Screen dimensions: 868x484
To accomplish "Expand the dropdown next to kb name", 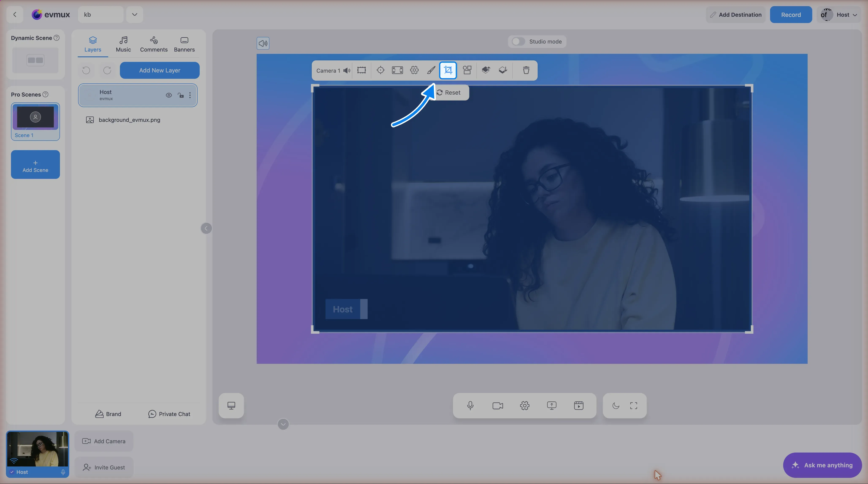I will coord(134,15).
